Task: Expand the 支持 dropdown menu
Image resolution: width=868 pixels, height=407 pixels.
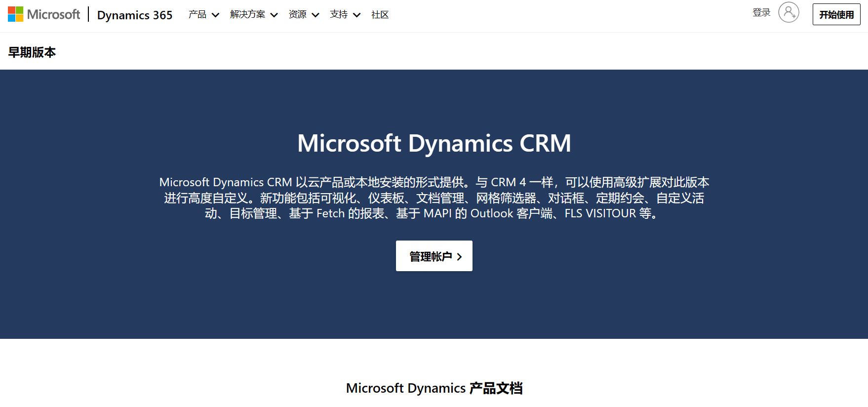Action: coord(345,14)
